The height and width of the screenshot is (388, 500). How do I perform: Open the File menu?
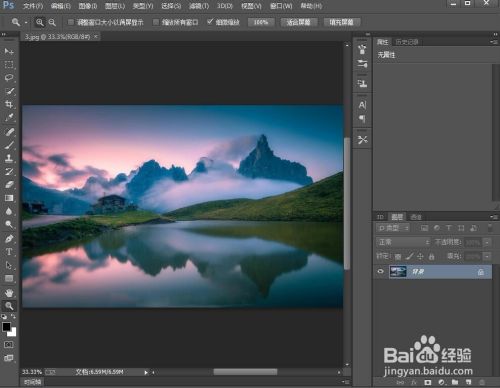tap(33, 6)
